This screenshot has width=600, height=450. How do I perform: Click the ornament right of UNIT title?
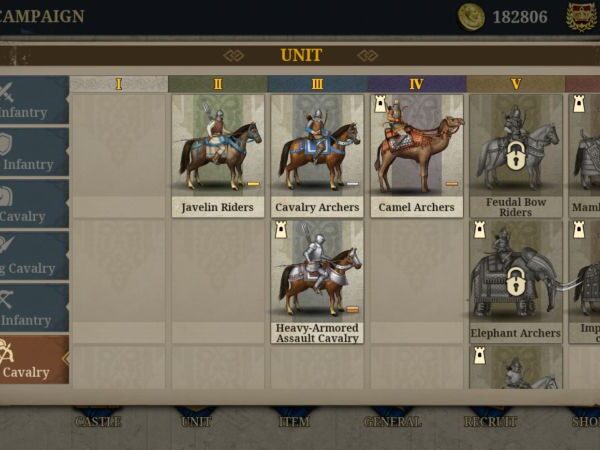[368, 56]
